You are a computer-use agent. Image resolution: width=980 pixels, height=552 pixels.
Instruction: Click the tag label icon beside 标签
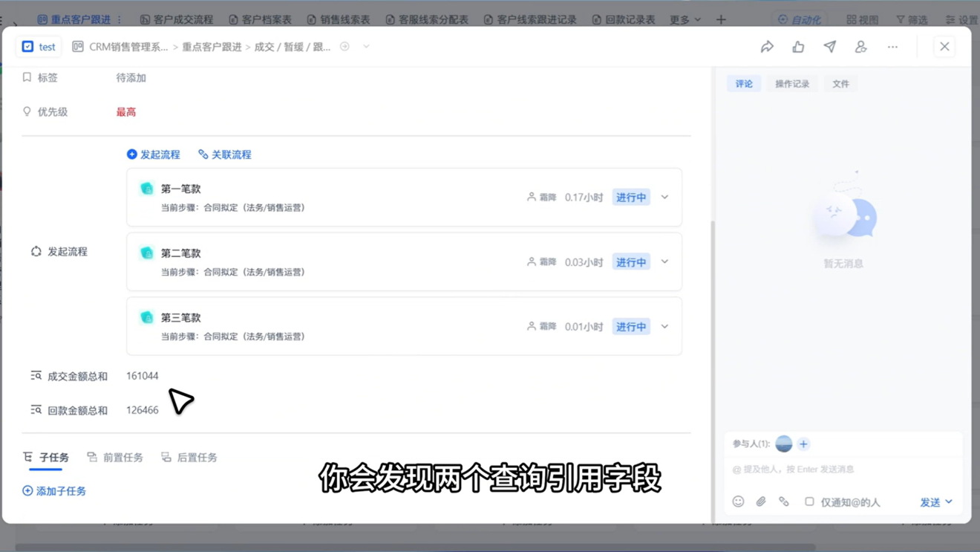pyautogui.click(x=27, y=77)
